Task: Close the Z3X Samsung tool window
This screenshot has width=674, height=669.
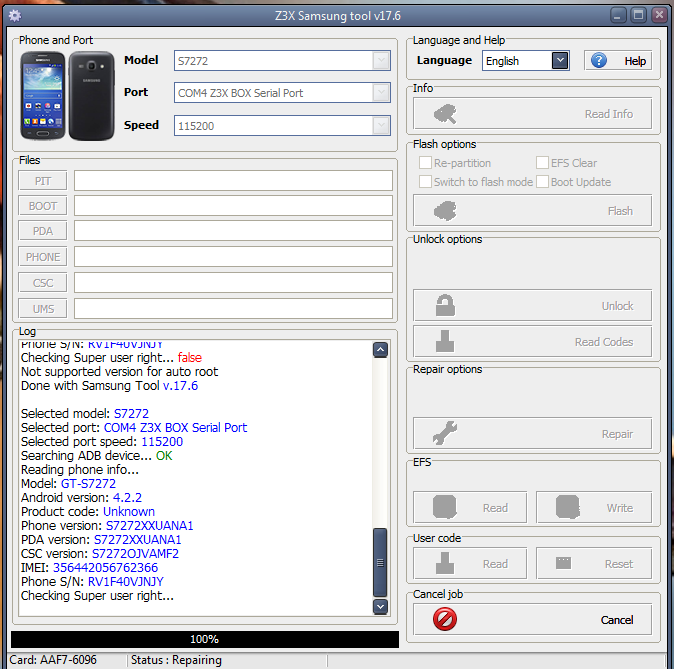Action: click(659, 15)
